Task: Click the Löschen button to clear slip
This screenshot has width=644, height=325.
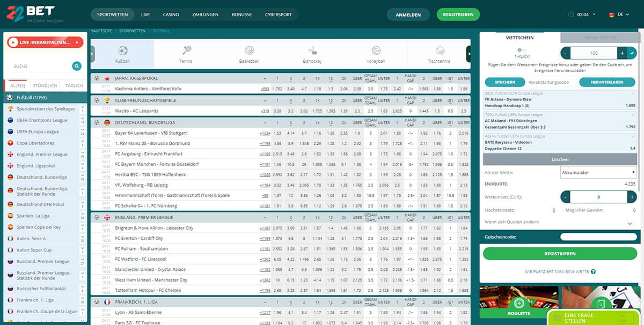Action: [x=560, y=159]
